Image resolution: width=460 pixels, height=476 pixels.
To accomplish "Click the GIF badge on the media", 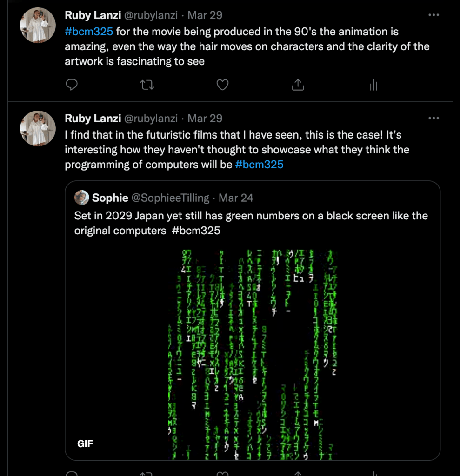I will point(85,443).
